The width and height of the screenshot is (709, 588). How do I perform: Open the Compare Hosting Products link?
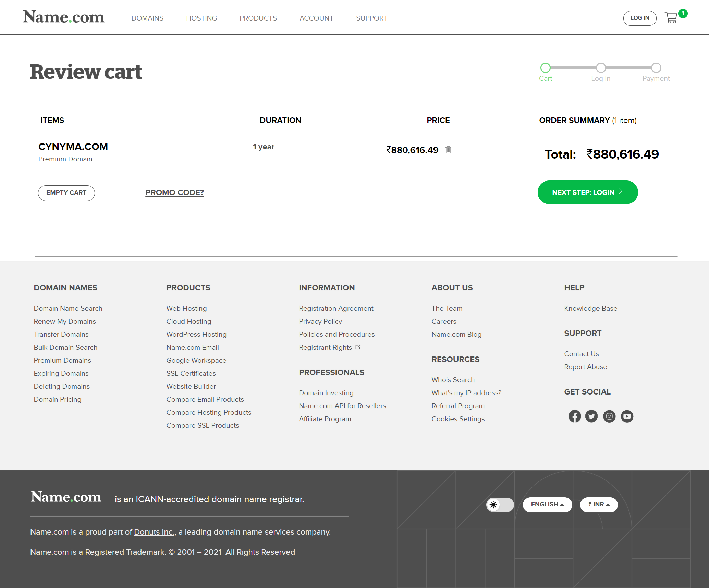pyautogui.click(x=209, y=412)
